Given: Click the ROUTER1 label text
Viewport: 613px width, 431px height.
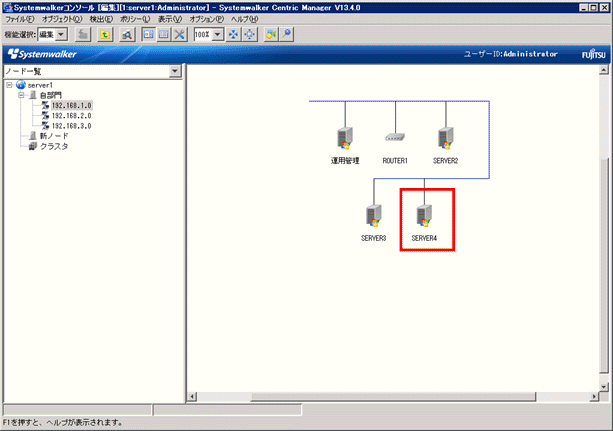Looking at the screenshot, I should coord(395,161).
